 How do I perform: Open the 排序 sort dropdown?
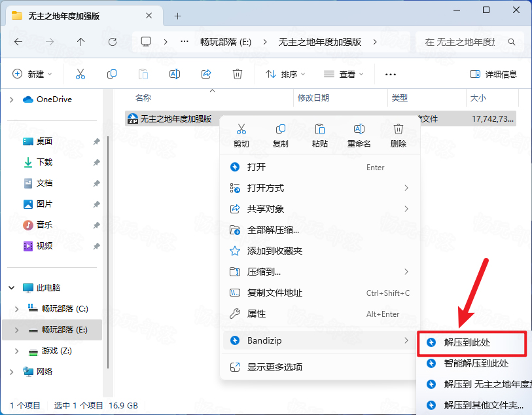point(285,74)
